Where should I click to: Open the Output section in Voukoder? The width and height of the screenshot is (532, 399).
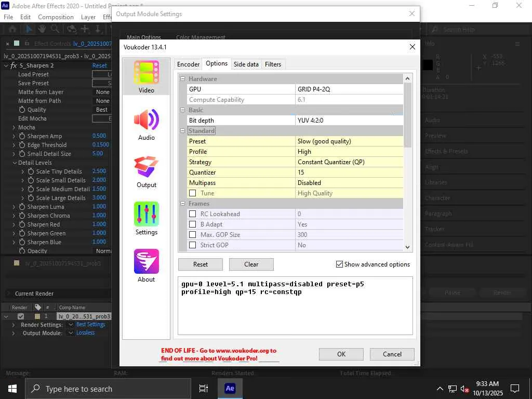coord(146,171)
